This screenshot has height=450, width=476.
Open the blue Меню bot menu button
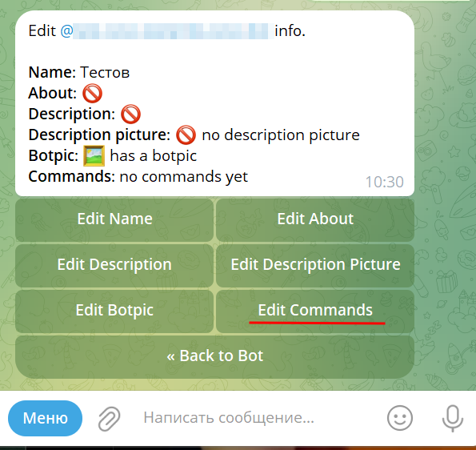pos(46,418)
